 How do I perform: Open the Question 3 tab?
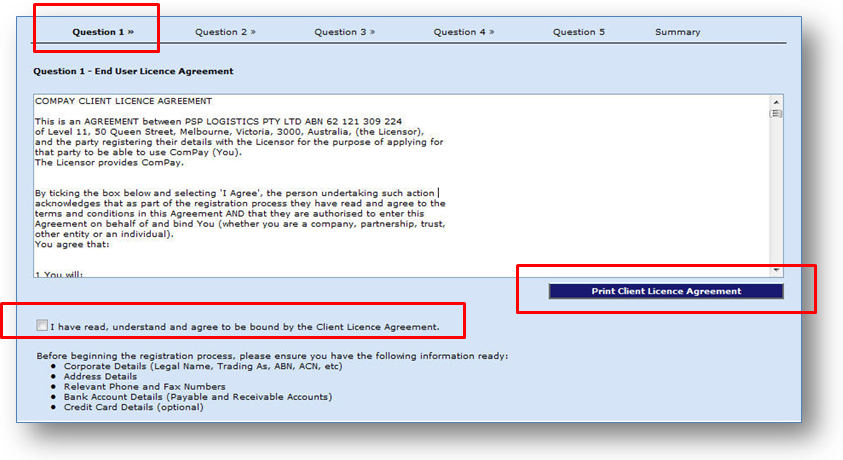click(x=345, y=32)
